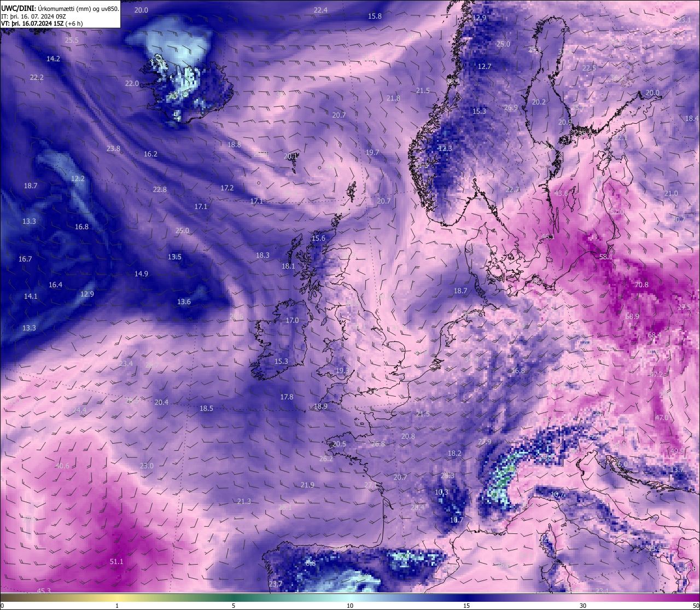Click the 18.4 value on the map

692,118
